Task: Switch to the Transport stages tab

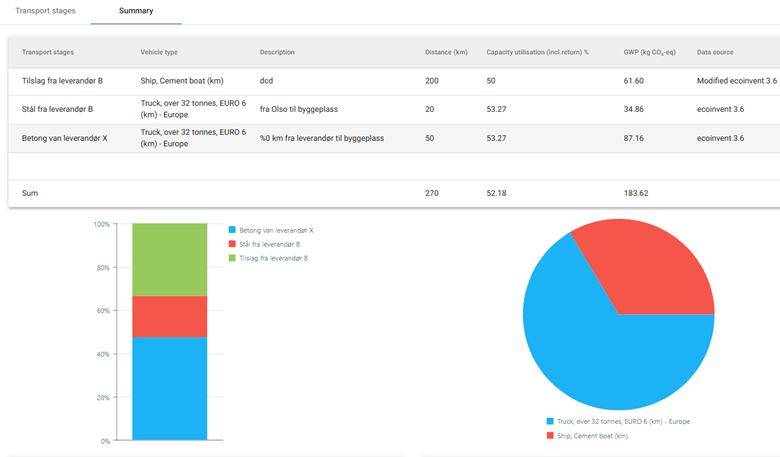Action: click(x=45, y=11)
